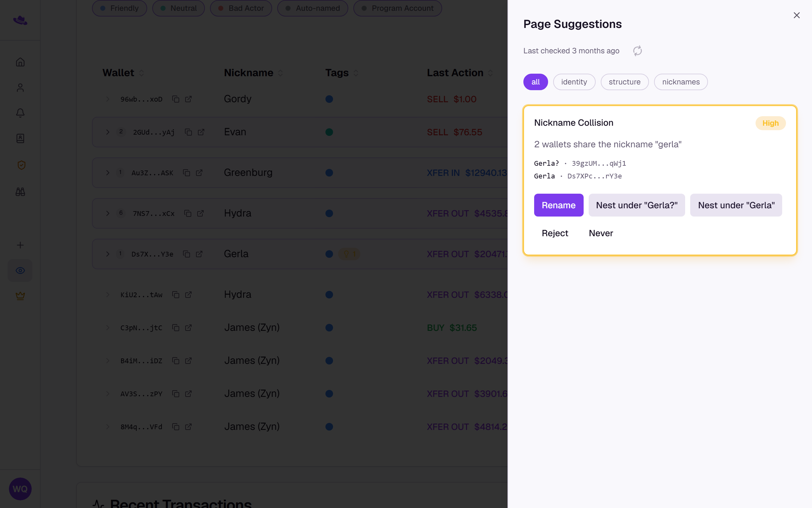Screen dimensions: 812x508
Task: Open the contacts book sidebar icon
Action: (x=20, y=138)
